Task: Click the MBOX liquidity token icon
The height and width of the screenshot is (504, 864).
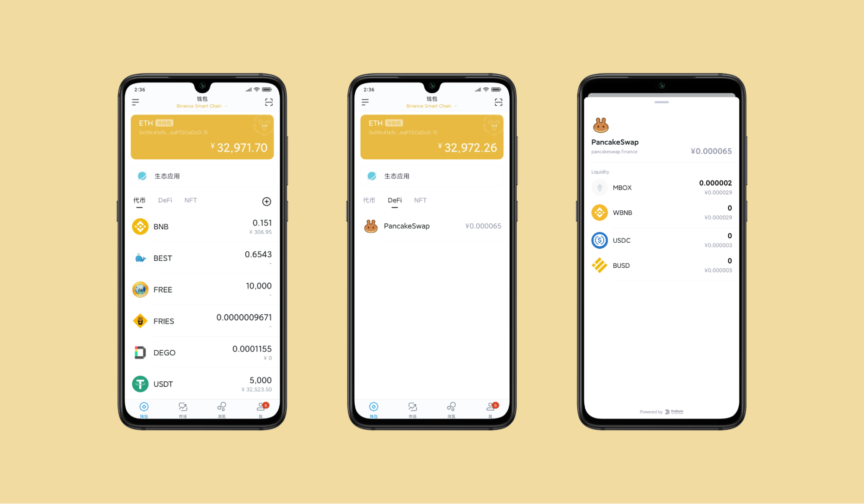Action: 596,187
